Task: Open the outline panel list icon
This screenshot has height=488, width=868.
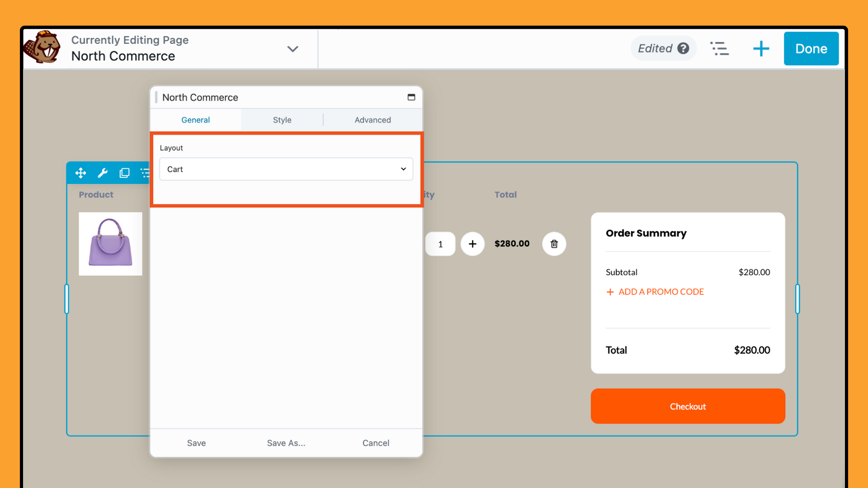Action: [x=719, y=48]
